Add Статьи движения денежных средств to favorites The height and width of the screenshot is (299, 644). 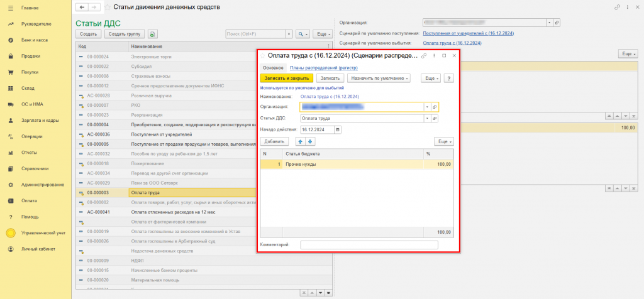(x=107, y=7)
